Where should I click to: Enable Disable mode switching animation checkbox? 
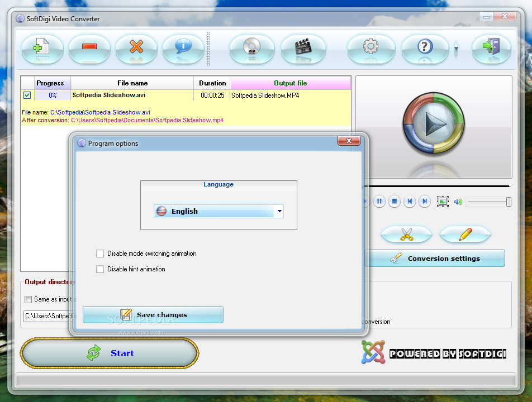click(x=99, y=253)
